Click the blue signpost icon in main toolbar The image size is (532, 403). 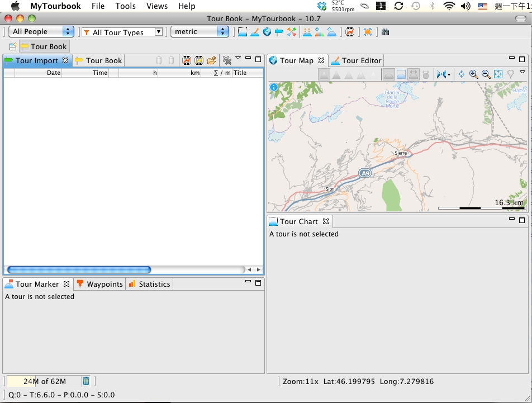pyautogui.click(x=279, y=32)
